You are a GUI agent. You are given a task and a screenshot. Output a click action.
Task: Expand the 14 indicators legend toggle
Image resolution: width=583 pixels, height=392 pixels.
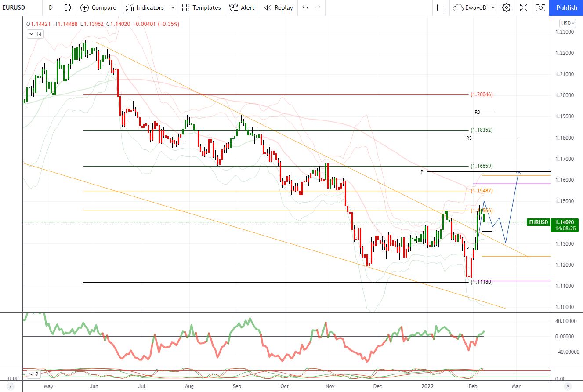[35, 34]
